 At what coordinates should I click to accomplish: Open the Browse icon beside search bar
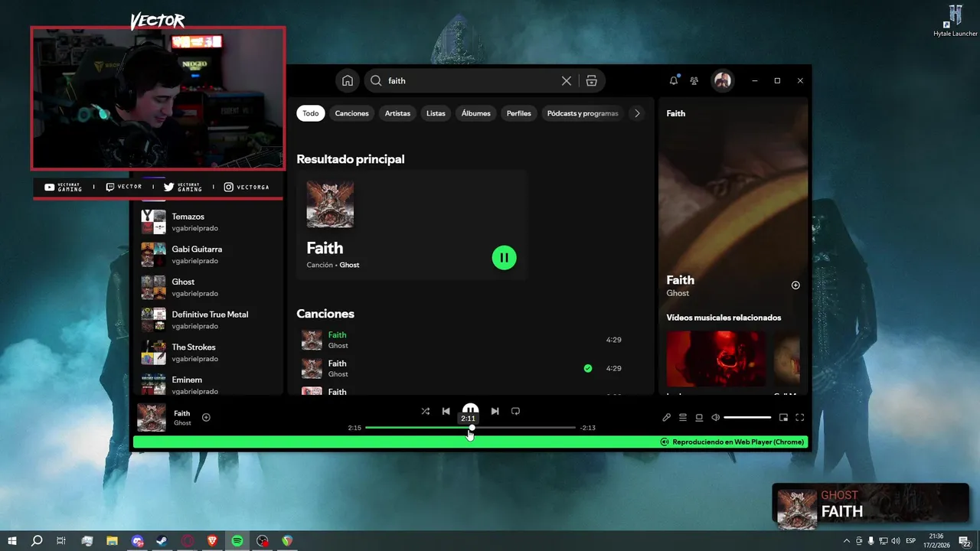(x=591, y=80)
